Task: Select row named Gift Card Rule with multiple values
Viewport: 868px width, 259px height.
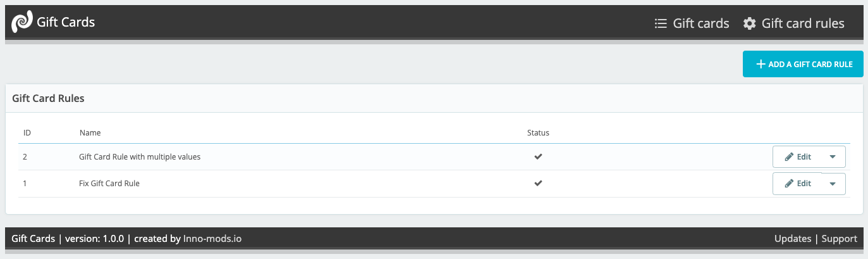Action: pos(140,156)
